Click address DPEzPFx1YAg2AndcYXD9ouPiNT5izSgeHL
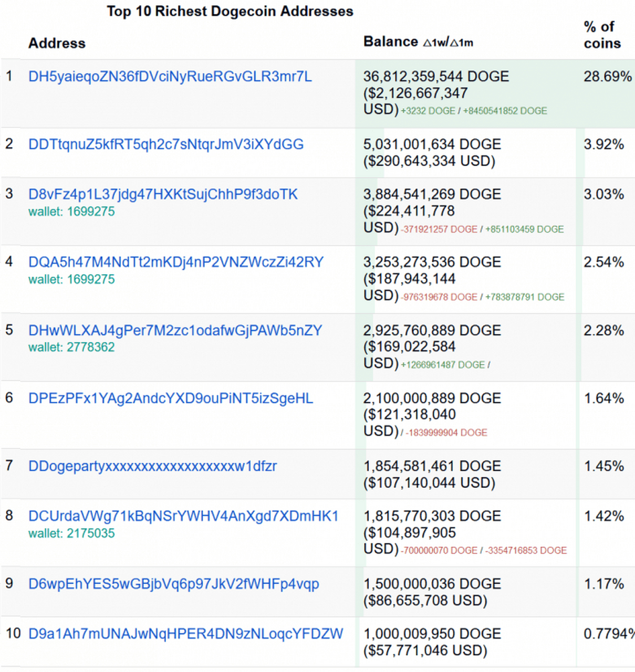Image resolution: width=635 pixels, height=672 pixels. pyautogui.click(x=171, y=398)
